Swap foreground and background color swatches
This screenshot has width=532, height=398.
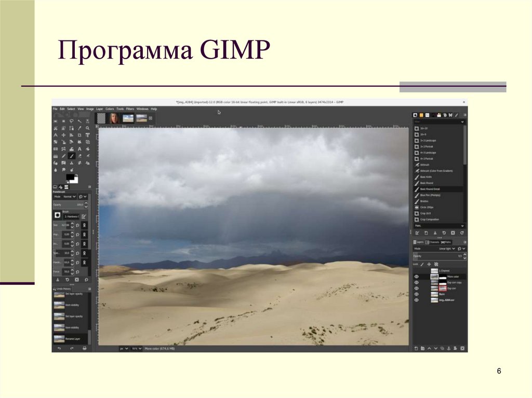tap(76, 174)
